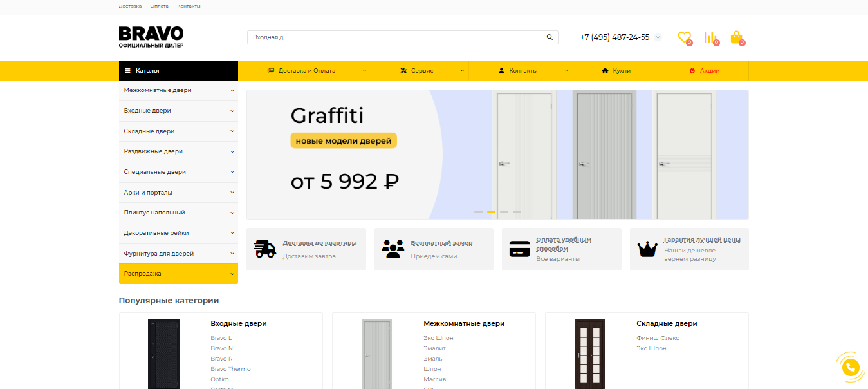Viewport: 868px width, 389px height.
Task: Open the Каталог menu
Action: [x=178, y=71]
